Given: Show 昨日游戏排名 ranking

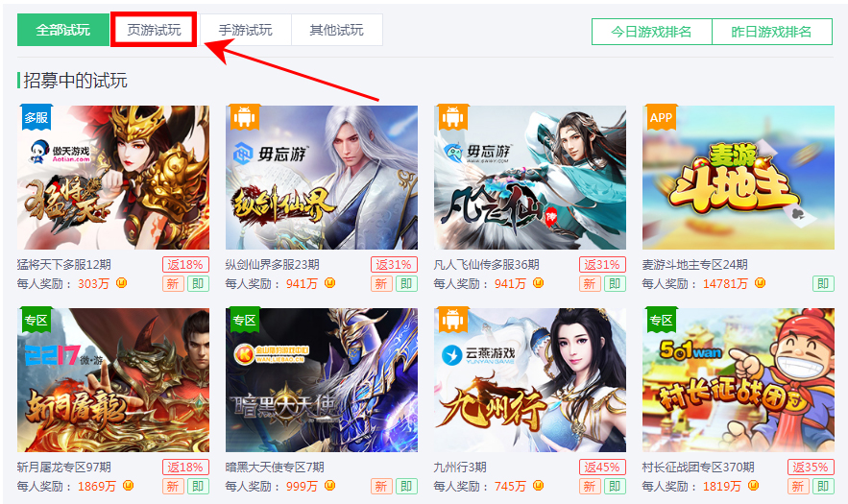Looking at the screenshot, I should click(x=772, y=32).
